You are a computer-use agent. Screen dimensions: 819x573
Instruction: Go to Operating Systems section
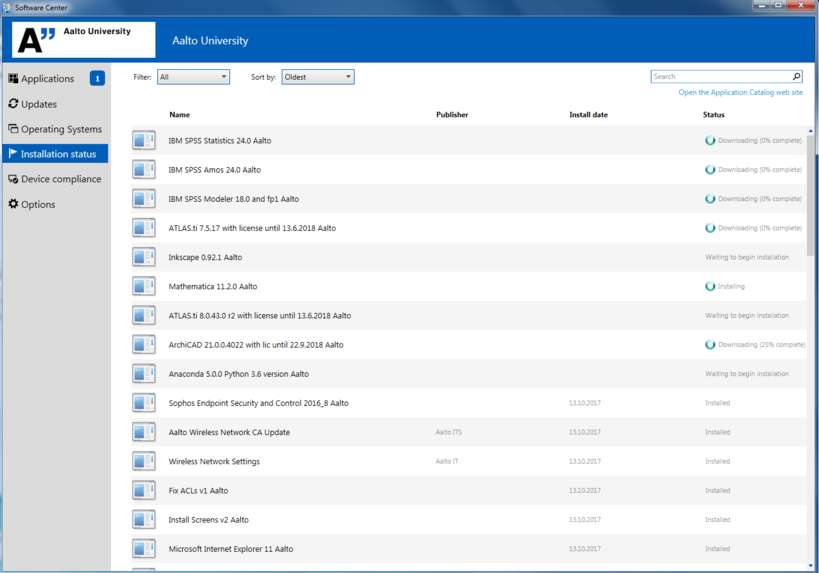point(61,129)
